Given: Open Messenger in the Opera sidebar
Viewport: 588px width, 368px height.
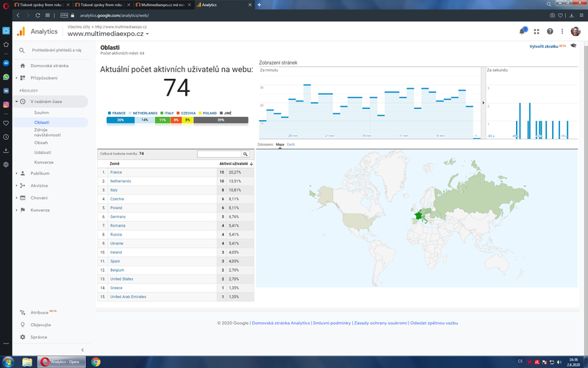Looking at the screenshot, I should click(x=6, y=63).
